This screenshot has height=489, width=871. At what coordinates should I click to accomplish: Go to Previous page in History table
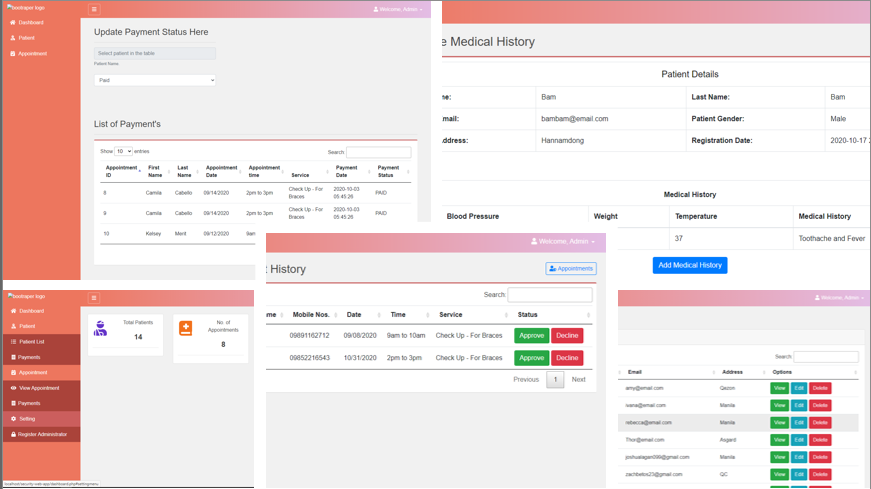coord(526,380)
